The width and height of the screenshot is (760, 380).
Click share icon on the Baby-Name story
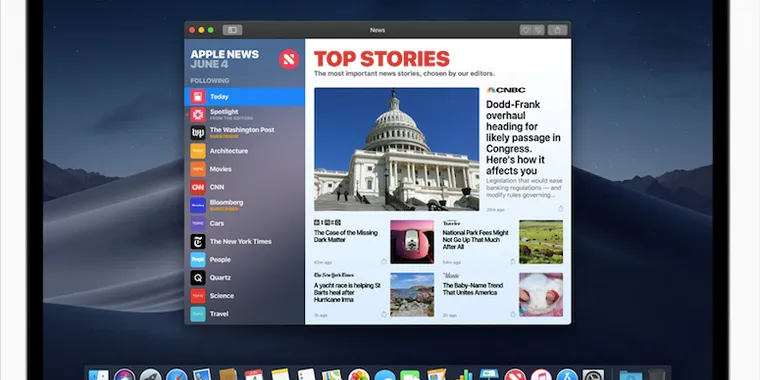(512, 315)
